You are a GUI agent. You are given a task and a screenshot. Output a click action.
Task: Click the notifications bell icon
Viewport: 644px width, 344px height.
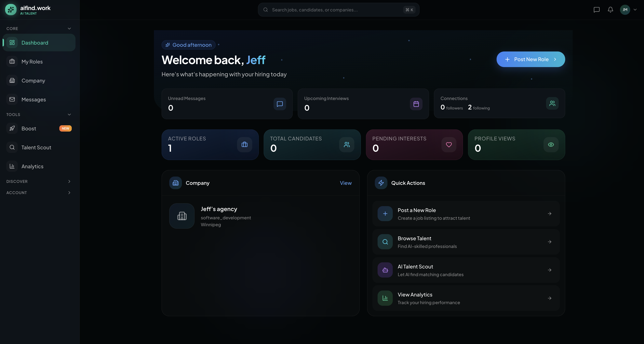pos(610,10)
